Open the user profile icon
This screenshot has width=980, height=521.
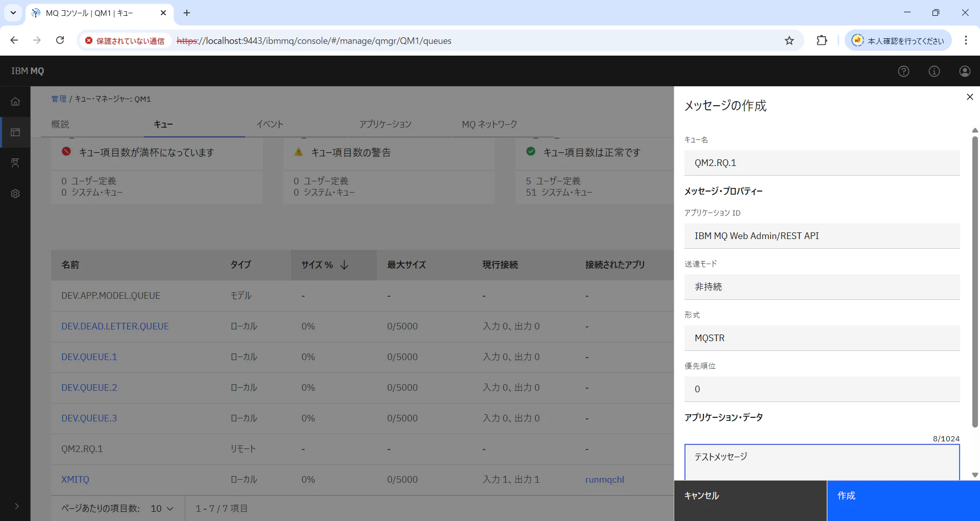click(x=965, y=71)
